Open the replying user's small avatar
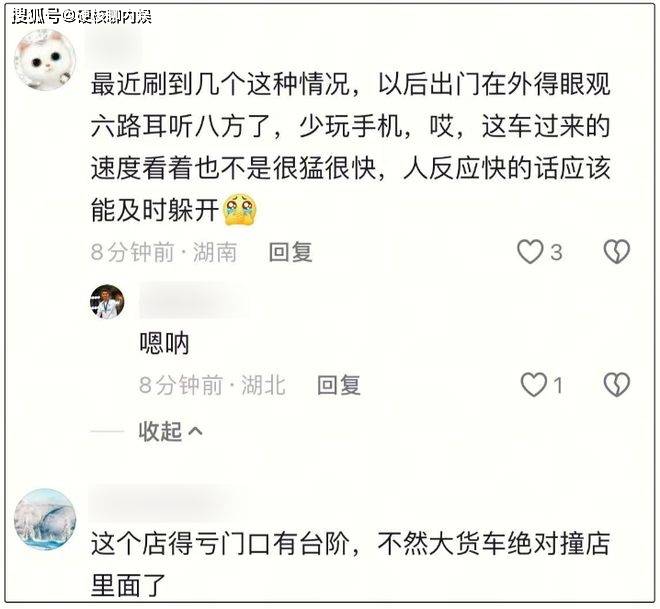Image resolution: width=660 pixels, height=609 pixels. [107, 302]
